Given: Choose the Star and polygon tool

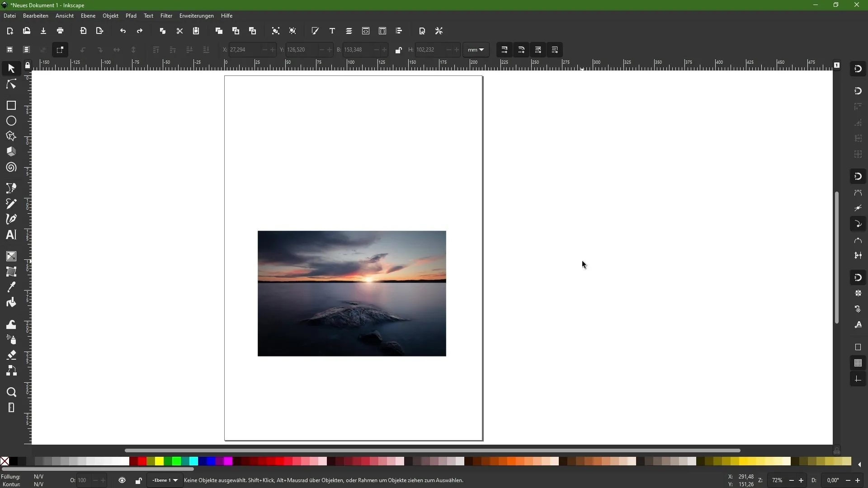Looking at the screenshot, I should [x=11, y=136].
